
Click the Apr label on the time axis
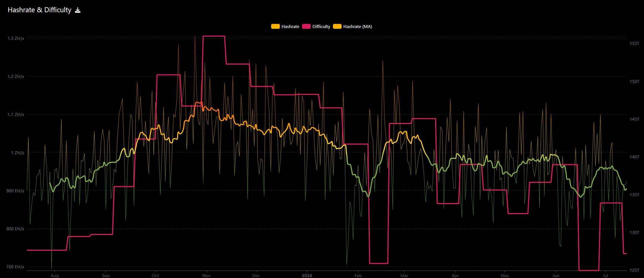coord(455,276)
